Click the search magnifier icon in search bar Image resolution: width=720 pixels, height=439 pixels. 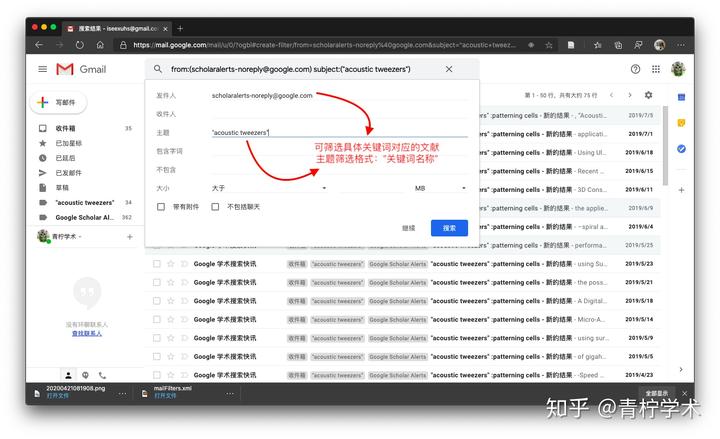[158, 69]
